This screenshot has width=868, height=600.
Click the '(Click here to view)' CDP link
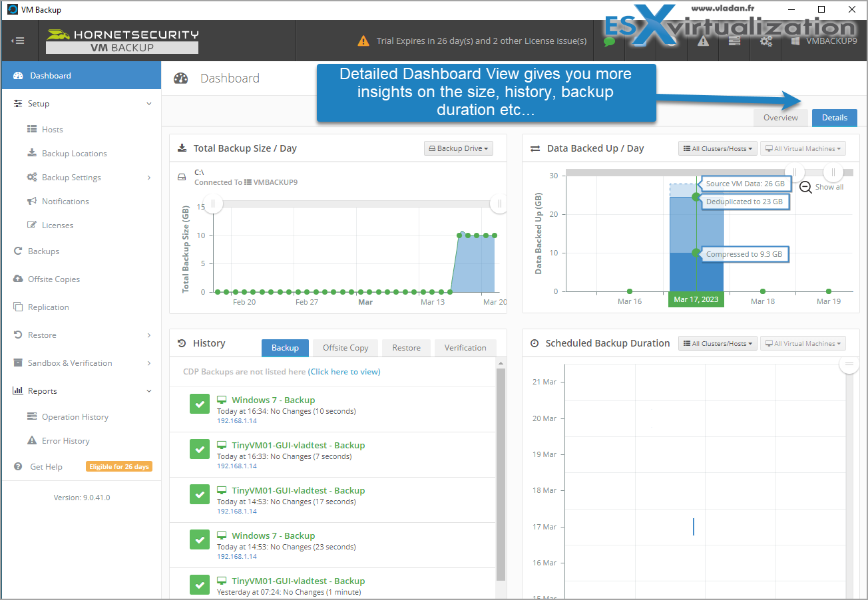[x=344, y=372]
